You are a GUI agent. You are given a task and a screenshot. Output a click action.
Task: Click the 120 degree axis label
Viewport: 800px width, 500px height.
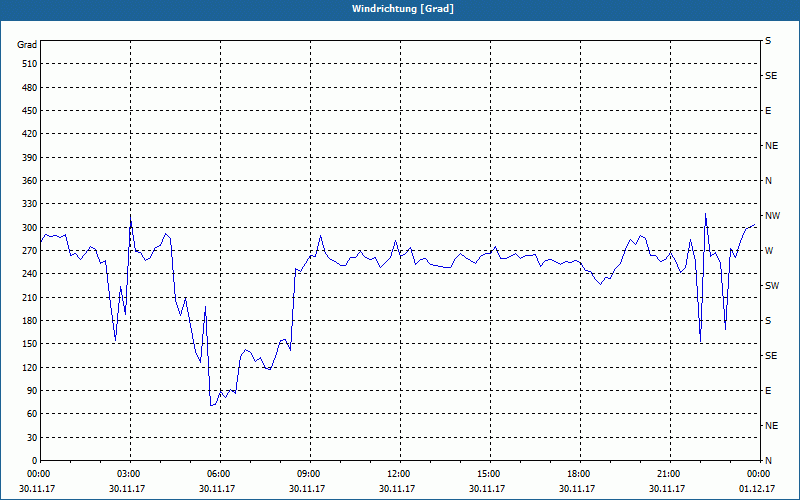(30, 367)
